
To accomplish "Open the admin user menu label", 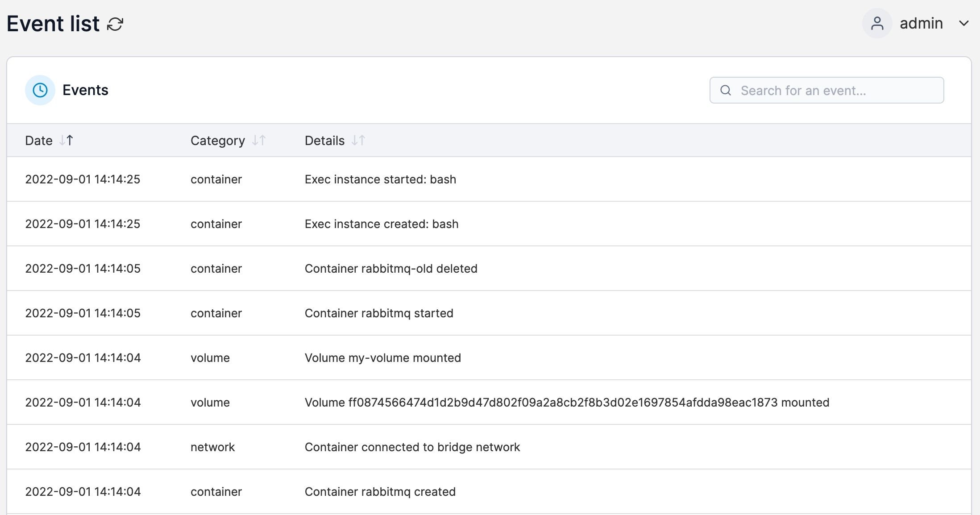I will [x=921, y=23].
